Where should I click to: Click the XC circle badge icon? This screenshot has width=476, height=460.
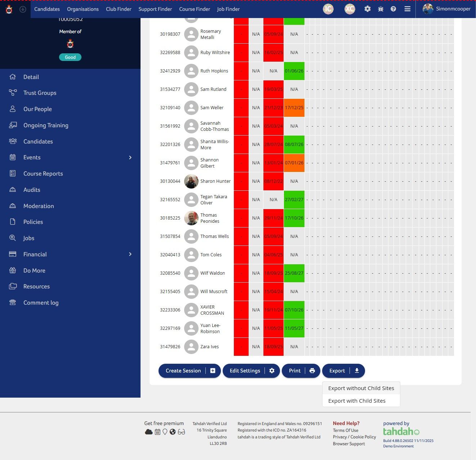(349, 9)
